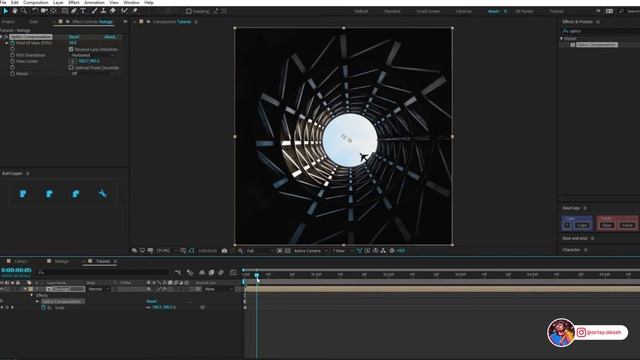Select the Pan Behind anchor point tool
Image resolution: width=640 pixels, height=360 pixels.
[x=53, y=11]
